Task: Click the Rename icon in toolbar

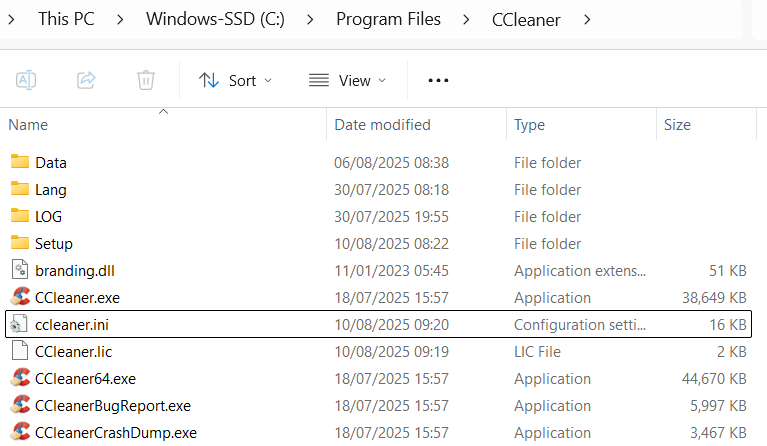Action: [26, 80]
